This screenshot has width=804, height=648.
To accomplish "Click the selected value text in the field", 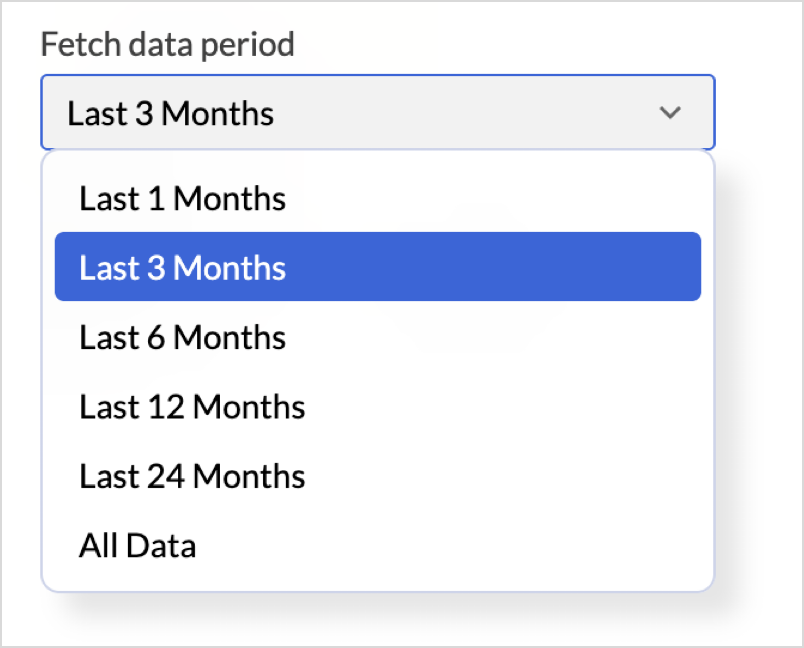I will click(171, 113).
